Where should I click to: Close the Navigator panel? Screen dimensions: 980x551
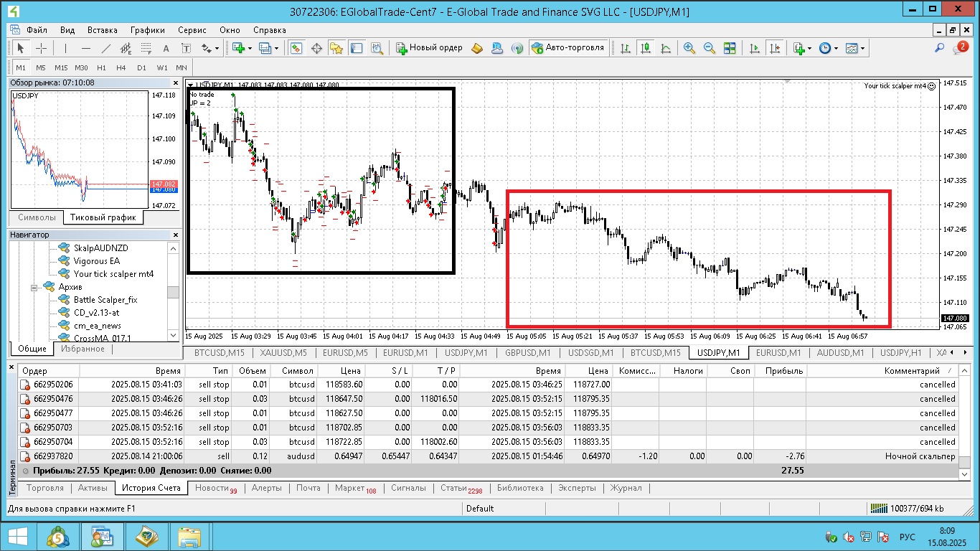tap(175, 235)
